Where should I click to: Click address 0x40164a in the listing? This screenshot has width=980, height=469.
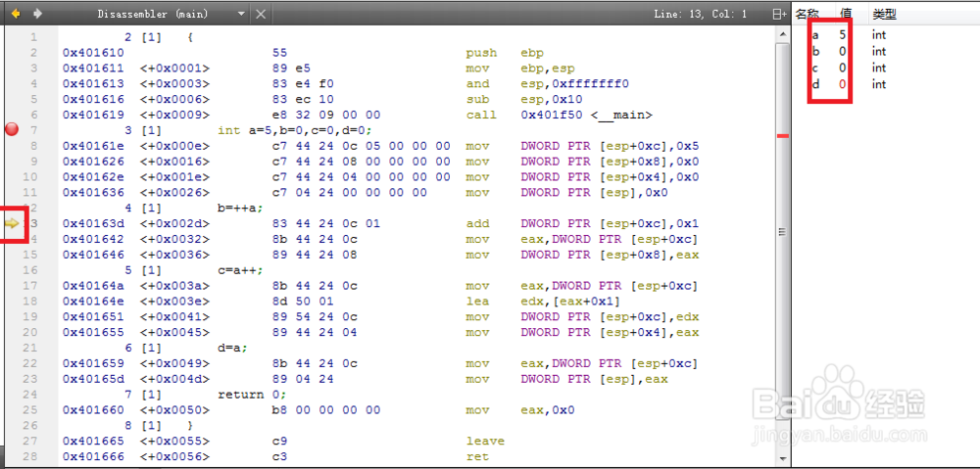[x=93, y=286]
